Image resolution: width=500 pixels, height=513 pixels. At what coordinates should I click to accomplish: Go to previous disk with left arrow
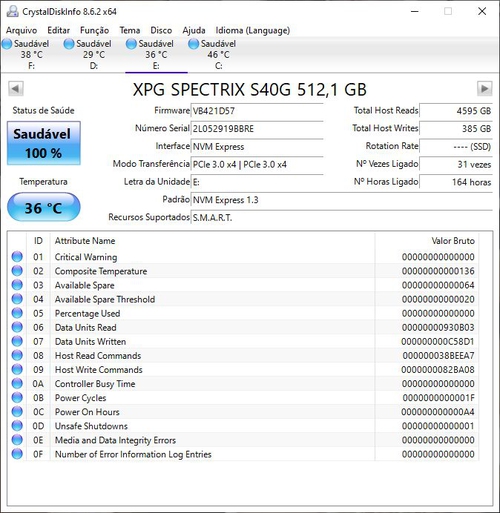pyautogui.click(x=16, y=89)
